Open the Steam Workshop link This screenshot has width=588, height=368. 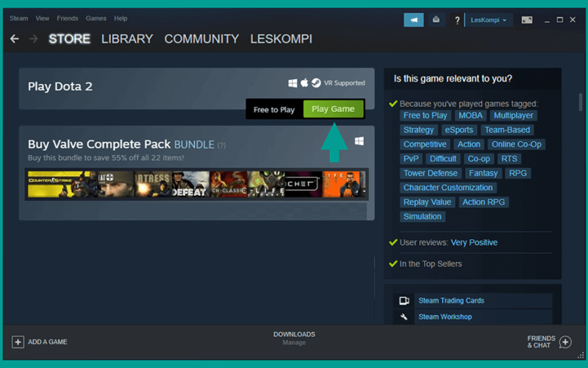[x=445, y=317]
